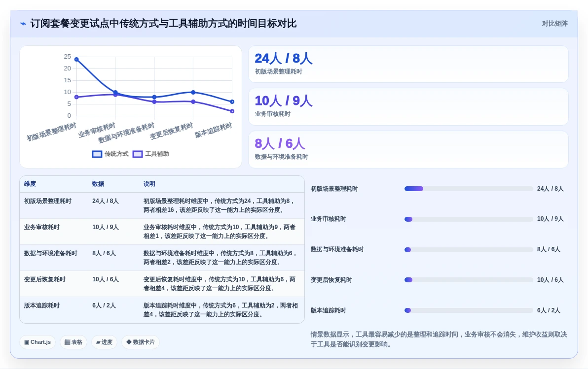Select the 8人 / 6人 stat card
This screenshot has height=369, width=588.
pos(408,149)
